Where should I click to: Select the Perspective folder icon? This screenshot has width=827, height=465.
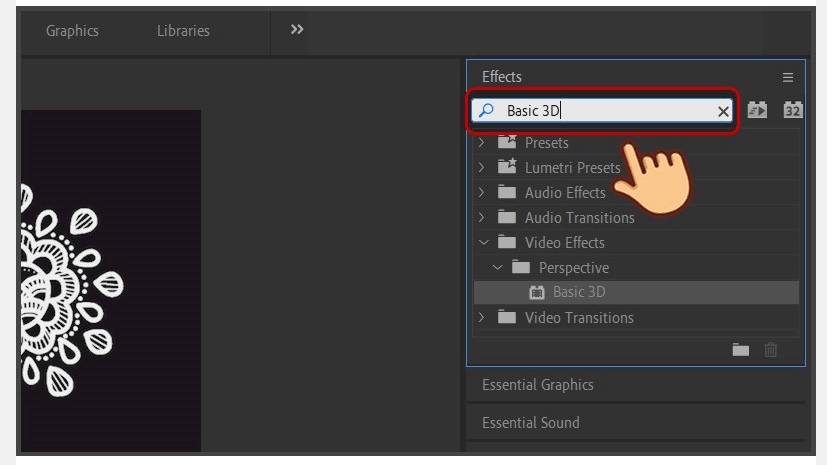pyautogui.click(x=521, y=267)
